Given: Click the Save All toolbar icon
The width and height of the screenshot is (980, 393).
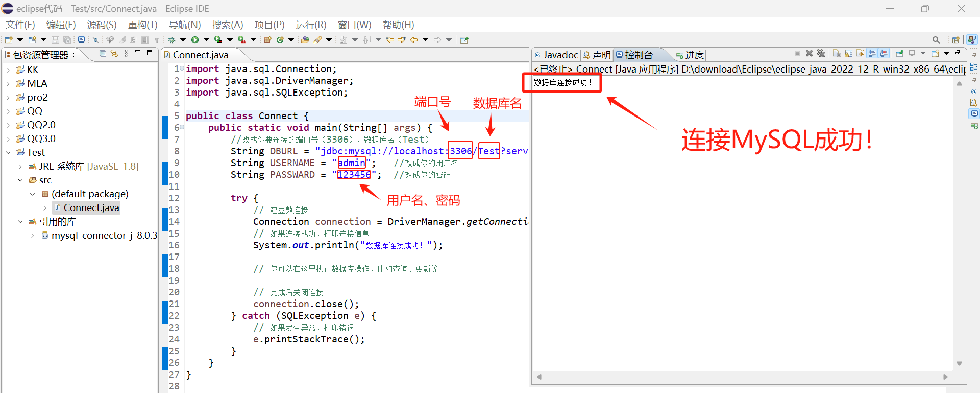Looking at the screenshot, I should pyautogui.click(x=67, y=40).
